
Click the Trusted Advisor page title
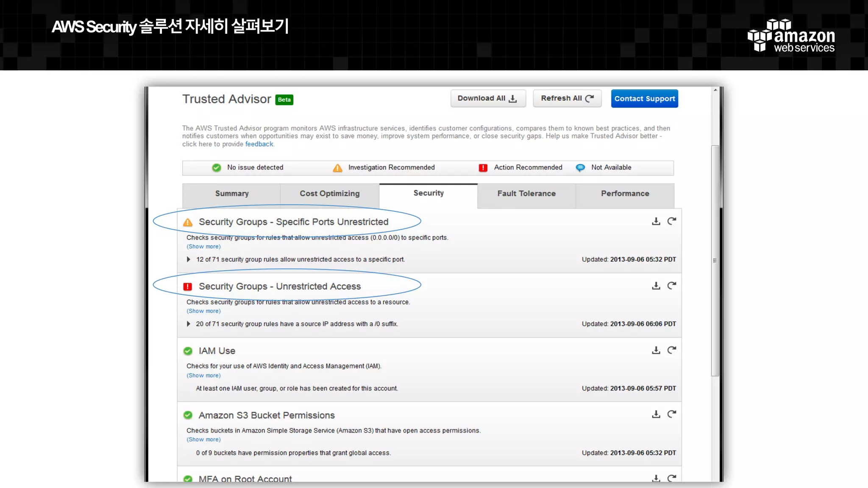(226, 99)
